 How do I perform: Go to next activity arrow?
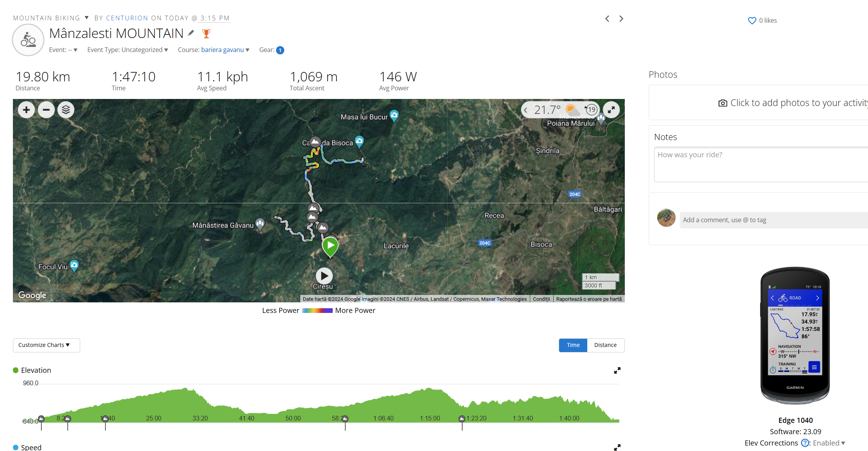(x=621, y=18)
